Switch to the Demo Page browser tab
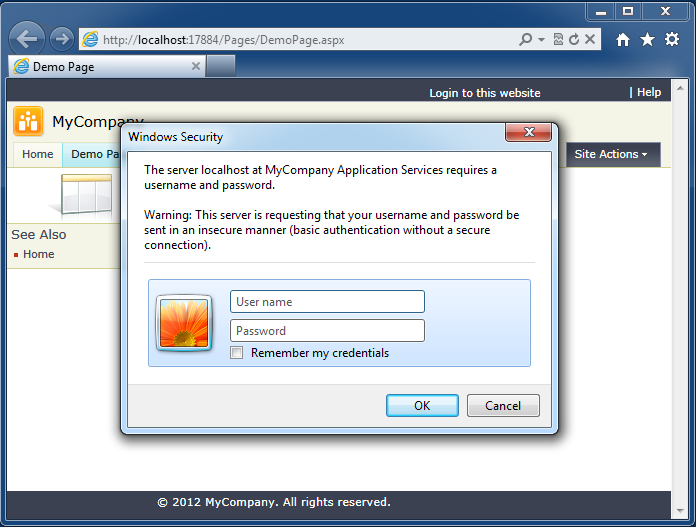The width and height of the screenshot is (696, 527). pyautogui.click(x=100, y=67)
